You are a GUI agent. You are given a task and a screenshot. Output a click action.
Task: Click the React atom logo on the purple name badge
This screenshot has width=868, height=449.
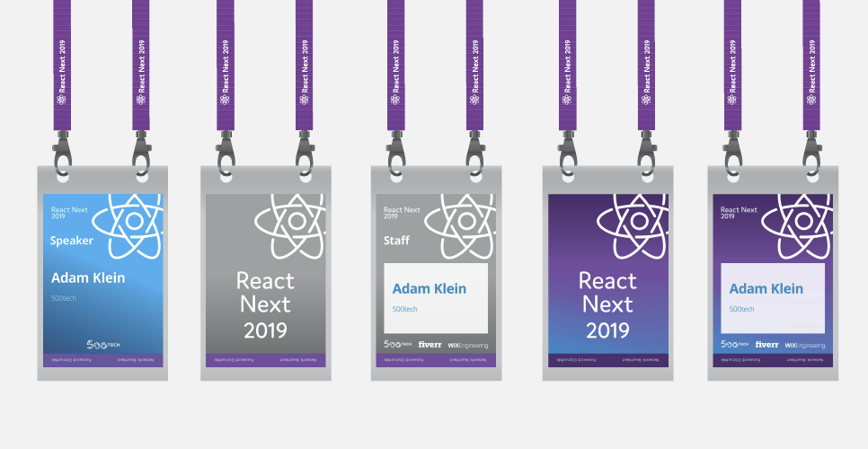pos(797,226)
